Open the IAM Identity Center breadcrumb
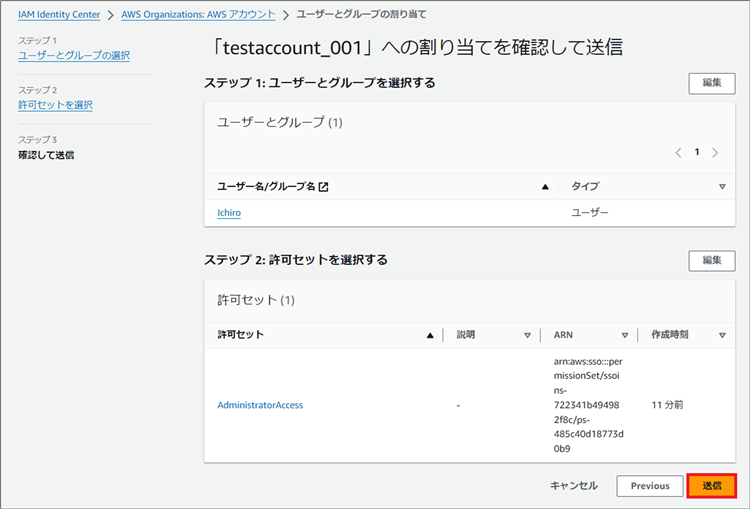The image size is (750, 509). 59,15
